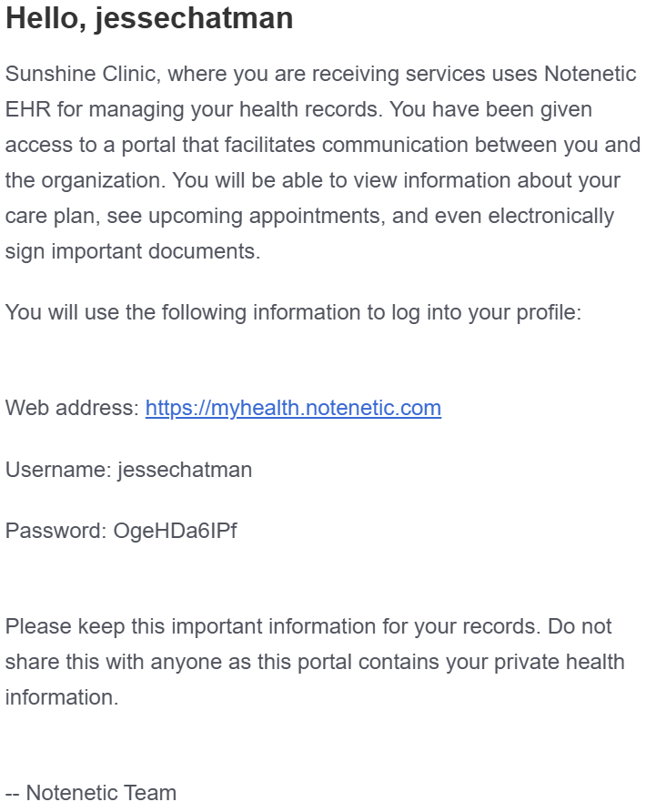Click the words "care plan"
Viewport: 646px width, 812px height.
click(x=52, y=216)
